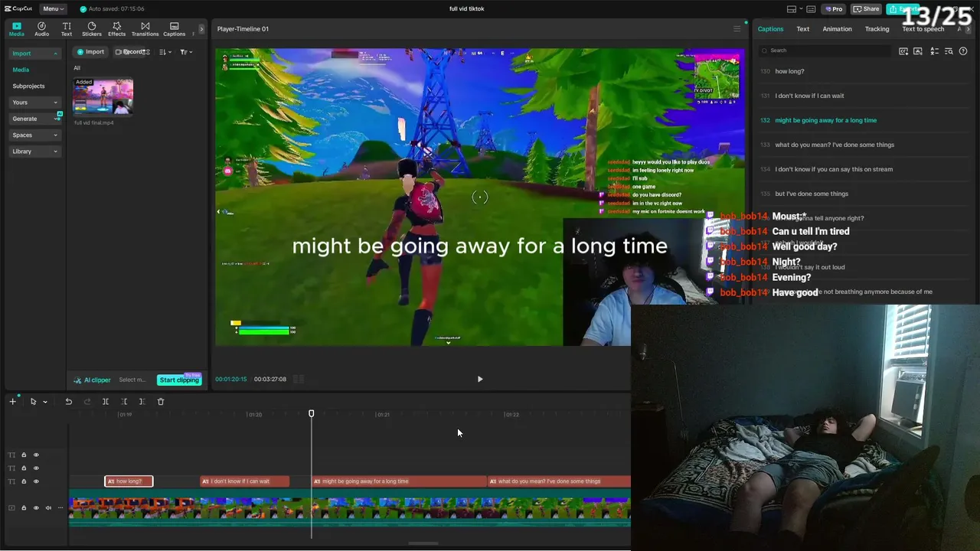Lock the captions text track
The height and width of the screenshot is (551, 980).
(24, 481)
